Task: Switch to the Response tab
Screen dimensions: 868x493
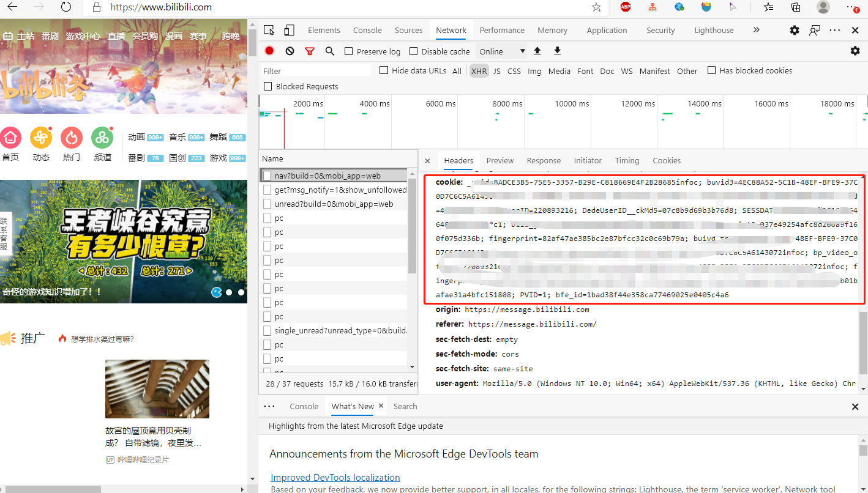Action: pyautogui.click(x=544, y=160)
